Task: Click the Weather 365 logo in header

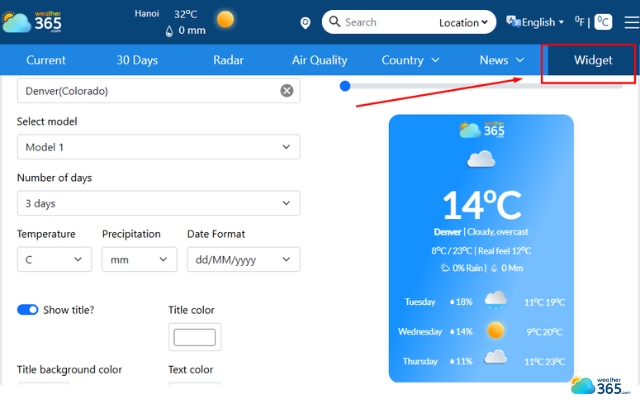Action: tap(32, 22)
